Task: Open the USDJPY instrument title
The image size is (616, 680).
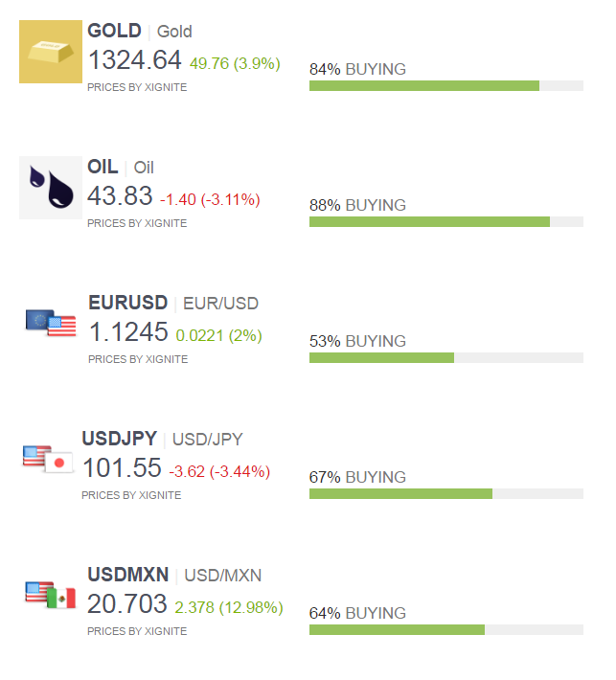Action: pyautogui.click(x=120, y=439)
